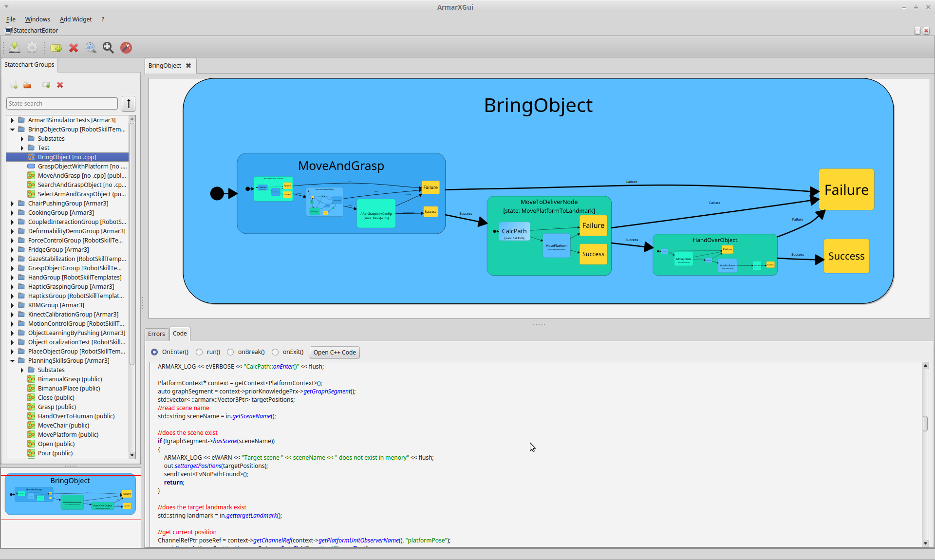Image resolution: width=935 pixels, height=560 pixels.
Task: Expand the HandGroup [RobotSkillTemplates] node
Action: coord(12,277)
